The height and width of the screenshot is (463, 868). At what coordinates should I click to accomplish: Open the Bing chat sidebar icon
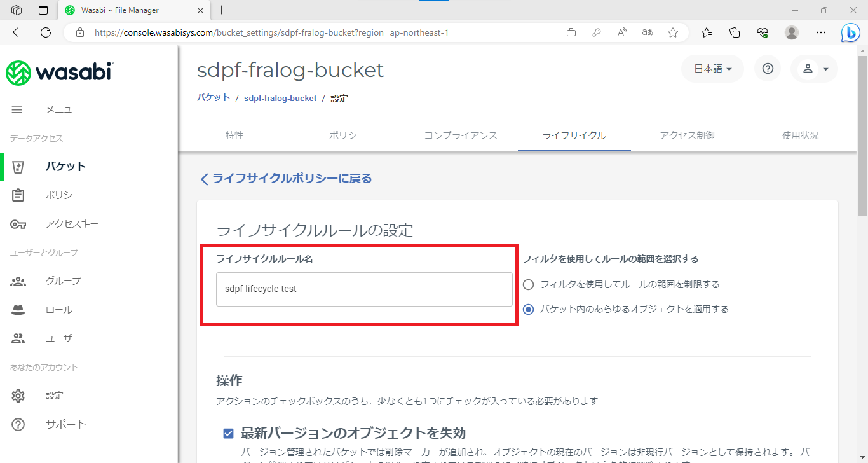850,32
